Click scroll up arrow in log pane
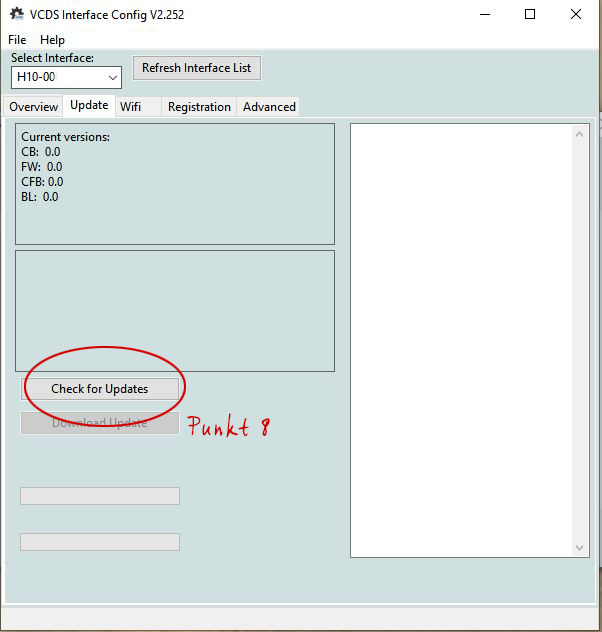The height and width of the screenshot is (632, 602). point(579,134)
